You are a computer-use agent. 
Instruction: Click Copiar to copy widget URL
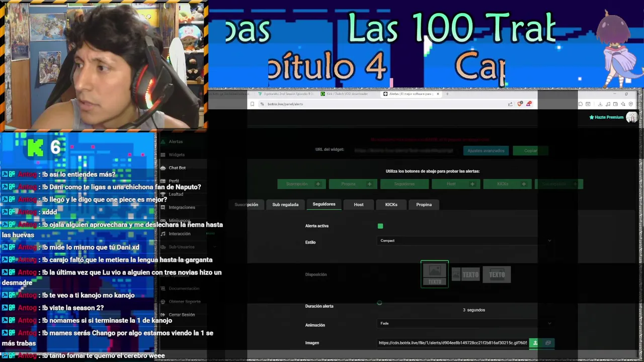pos(530,150)
